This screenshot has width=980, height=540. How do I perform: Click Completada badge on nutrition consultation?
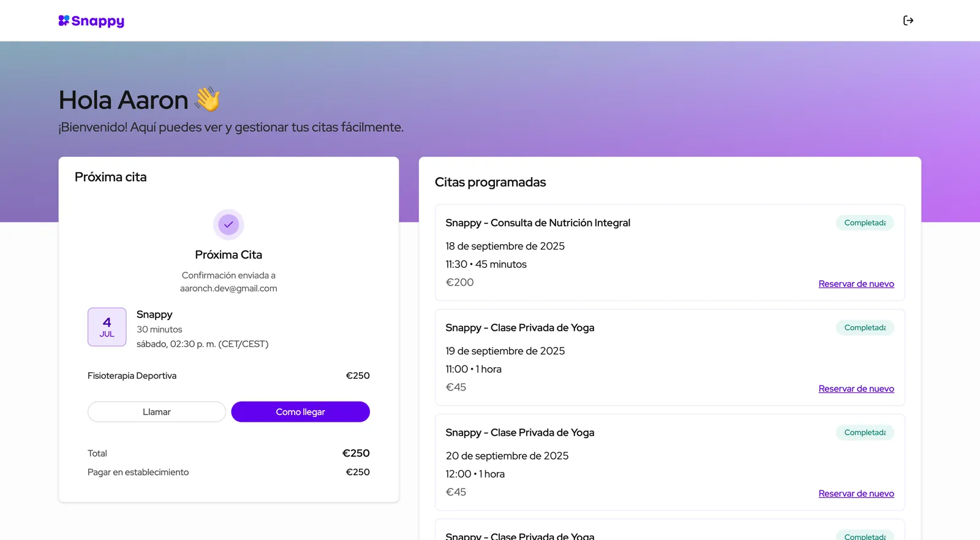coord(865,222)
